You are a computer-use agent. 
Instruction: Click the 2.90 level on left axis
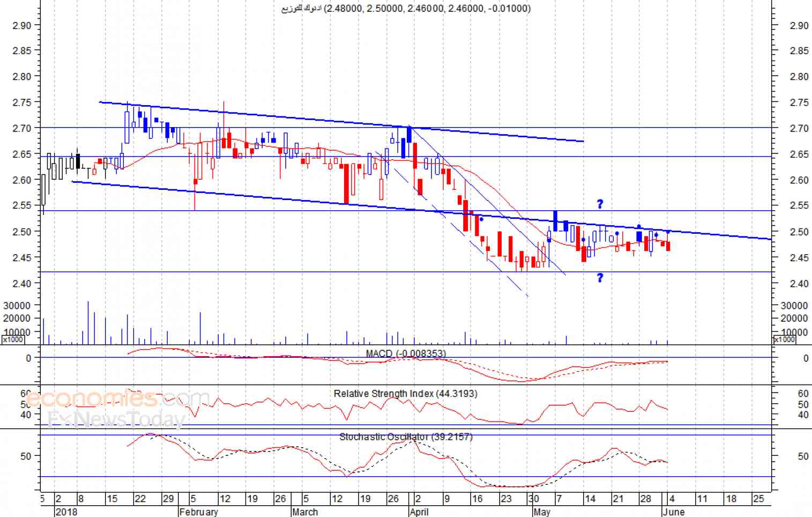(x=21, y=25)
